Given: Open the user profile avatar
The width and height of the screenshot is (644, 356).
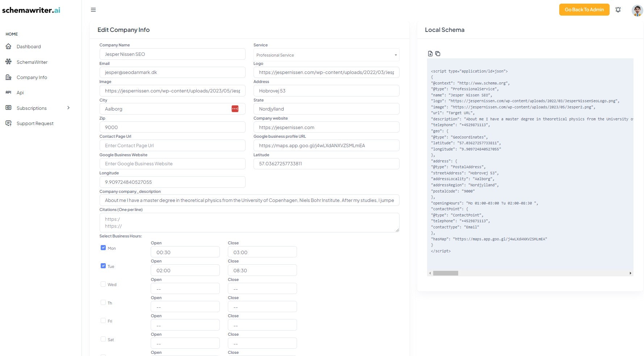Looking at the screenshot, I should 637,10.
